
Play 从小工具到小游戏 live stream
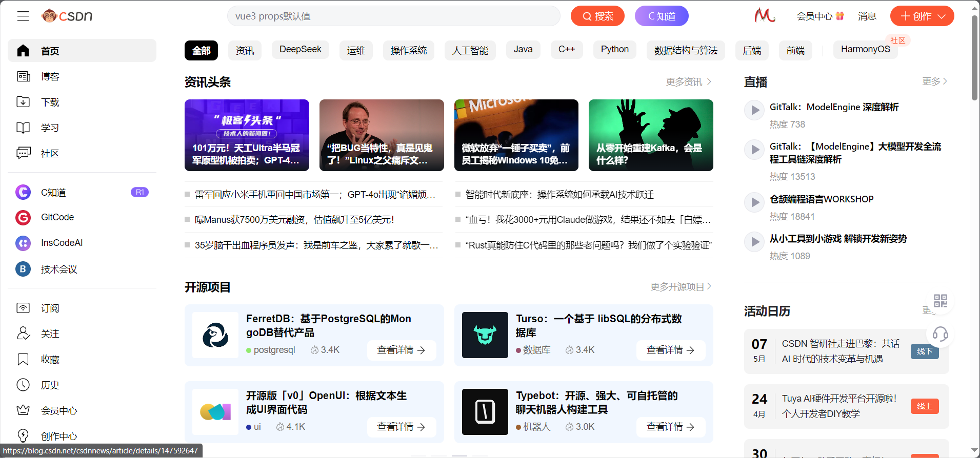click(754, 242)
